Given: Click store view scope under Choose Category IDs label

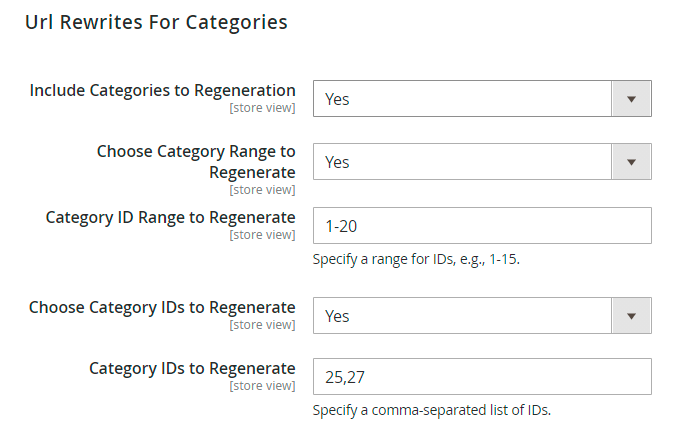Looking at the screenshot, I should [262, 325].
